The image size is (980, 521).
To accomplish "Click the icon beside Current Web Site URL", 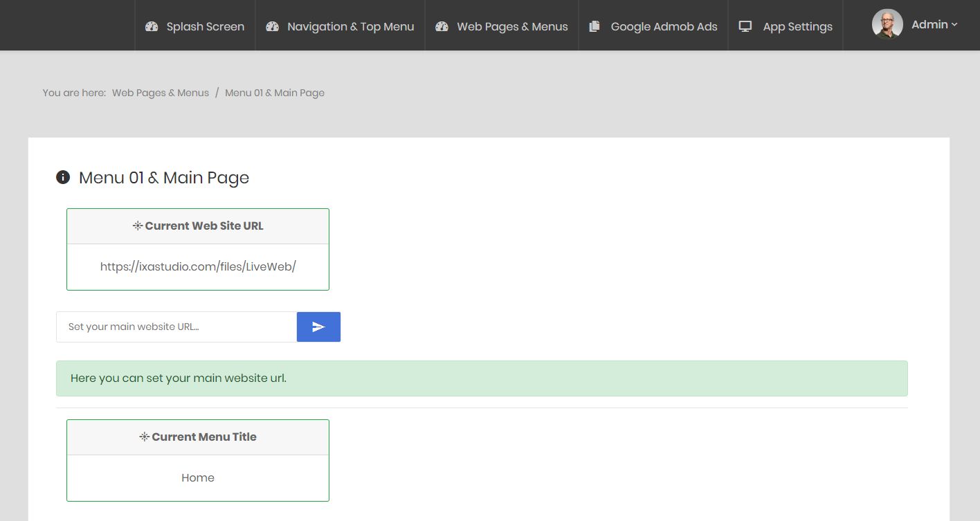I will click(138, 226).
